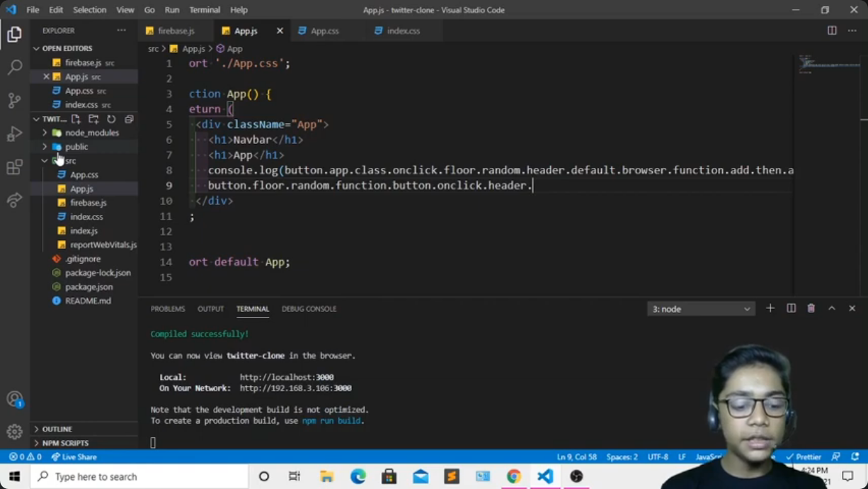Open firebase.js in the src folder

click(x=88, y=203)
